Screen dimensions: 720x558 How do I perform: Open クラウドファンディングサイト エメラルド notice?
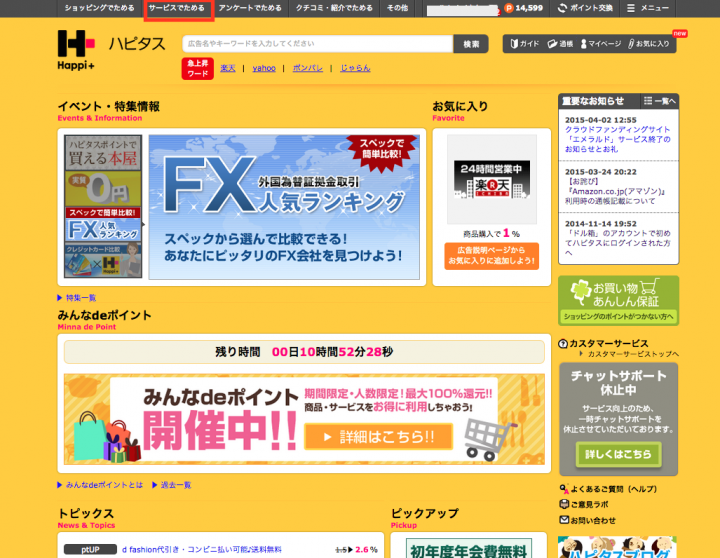[x=618, y=139]
